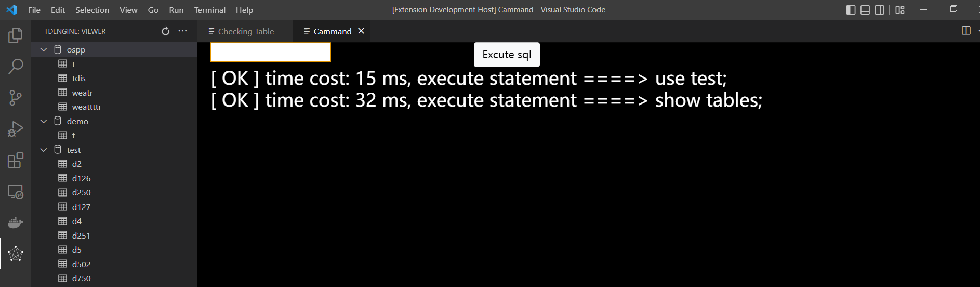Select the d126 table
The width and height of the screenshot is (980, 287).
[x=114, y=178]
